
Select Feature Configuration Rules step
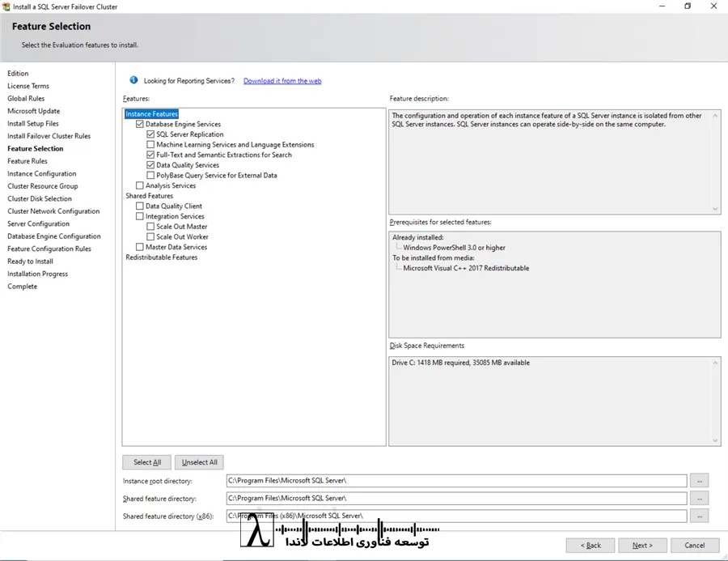click(49, 249)
